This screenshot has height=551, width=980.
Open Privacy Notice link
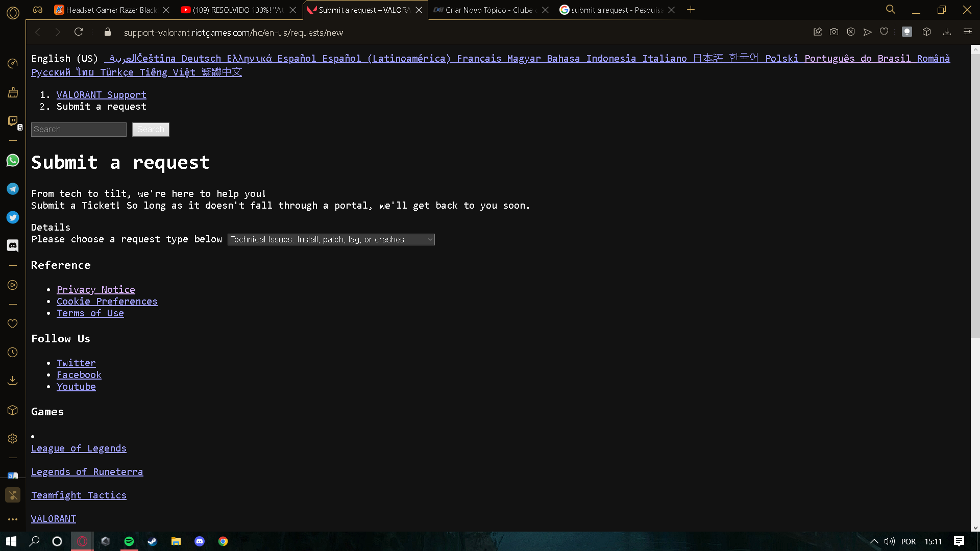pyautogui.click(x=96, y=290)
